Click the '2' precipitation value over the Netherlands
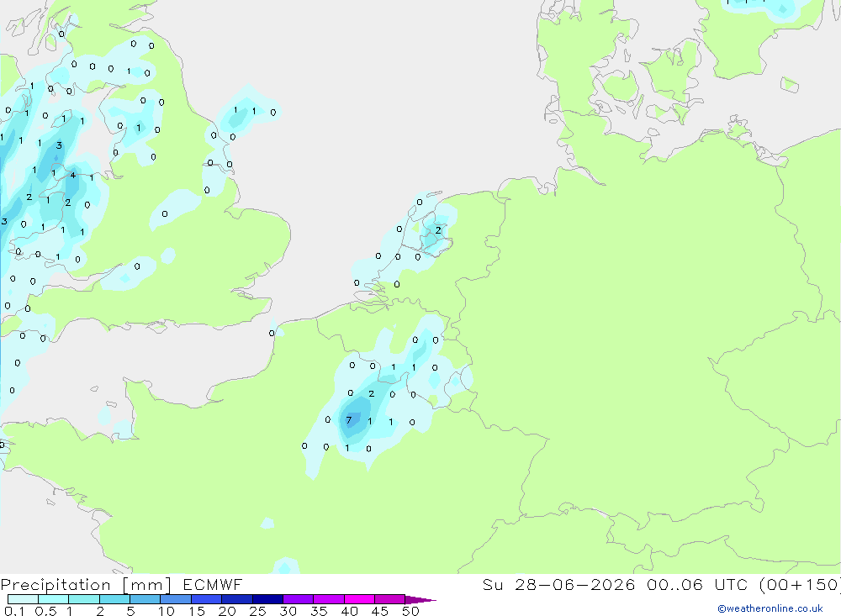This screenshot has height=616, width=841. click(438, 230)
